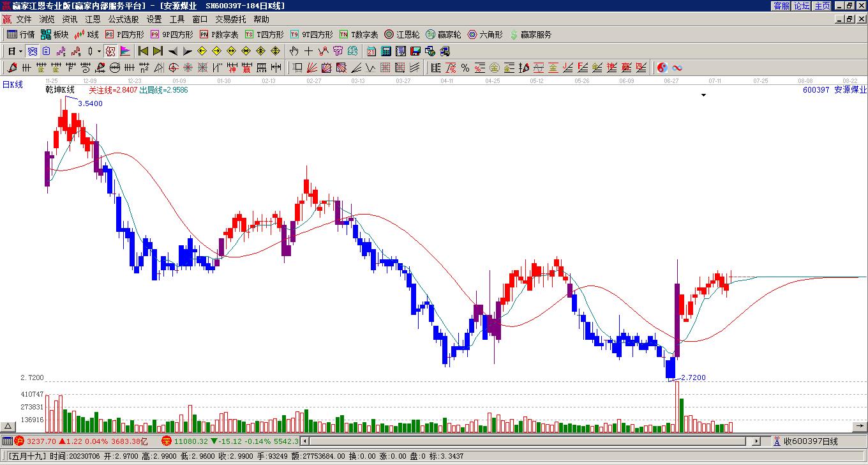Select the hand pan tool
This screenshot has width=868, height=465.
point(294,51)
